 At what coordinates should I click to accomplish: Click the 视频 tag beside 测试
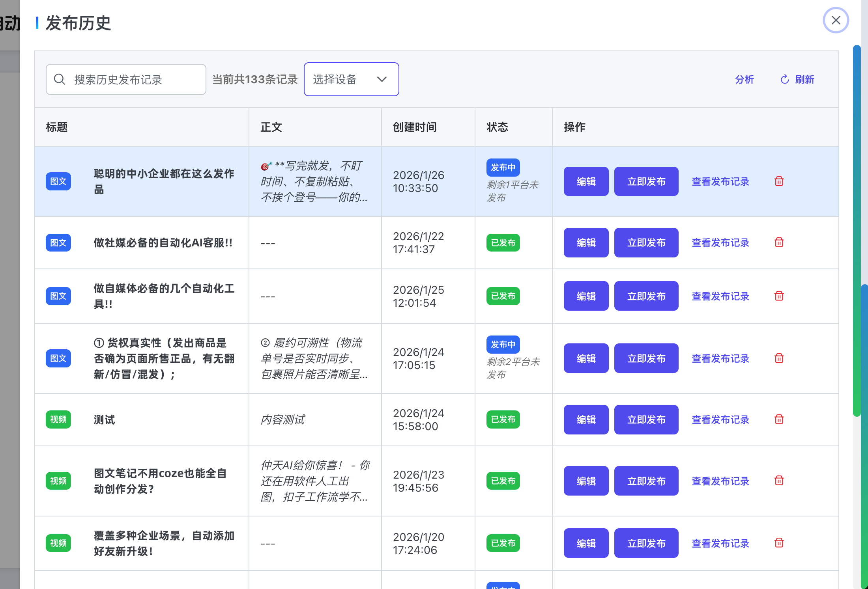pos(58,419)
